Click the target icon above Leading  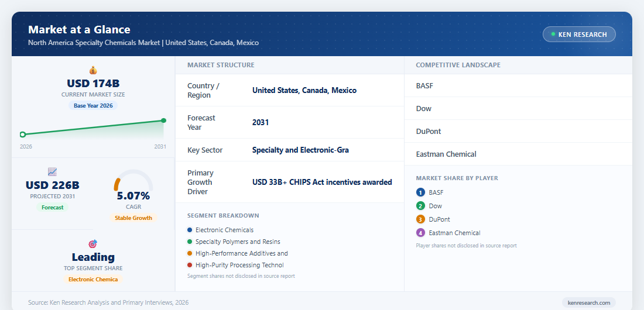point(93,244)
